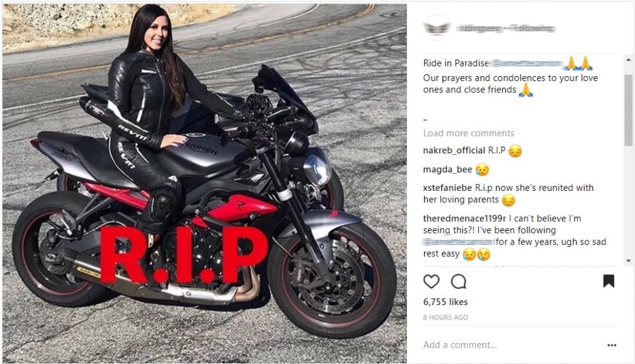
Task: View the 6,755 likes list
Action: [446, 302]
